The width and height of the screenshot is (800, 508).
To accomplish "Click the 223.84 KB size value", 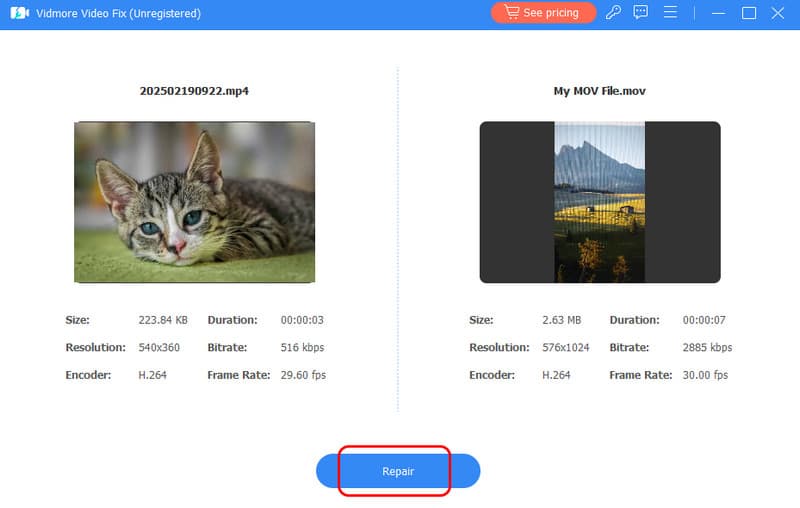I will [x=162, y=320].
